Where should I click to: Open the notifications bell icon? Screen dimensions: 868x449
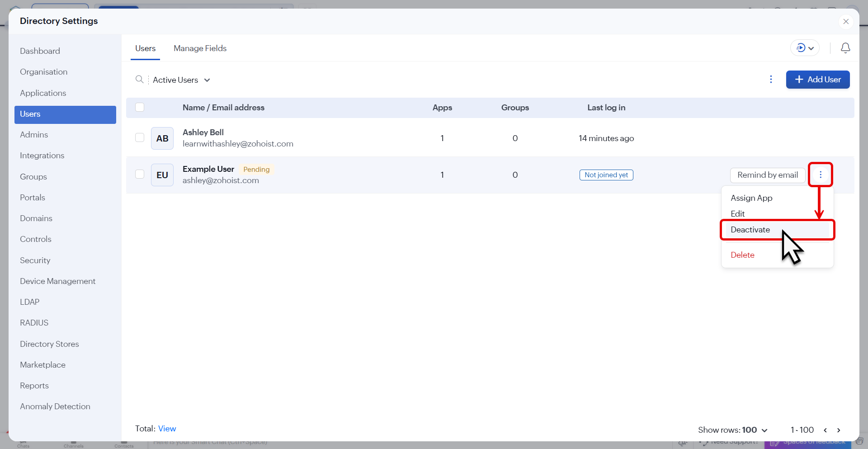[845, 48]
